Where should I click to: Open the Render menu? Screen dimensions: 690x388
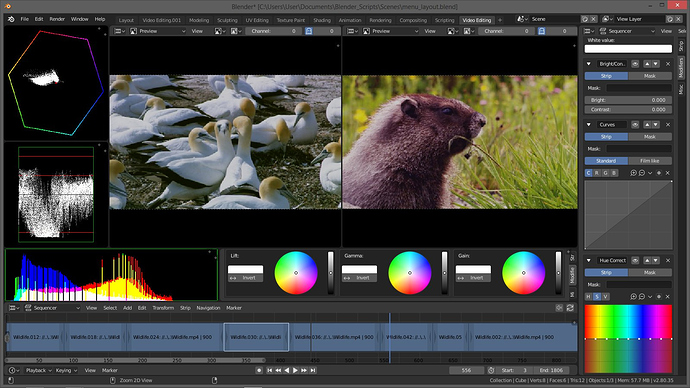[57, 19]
